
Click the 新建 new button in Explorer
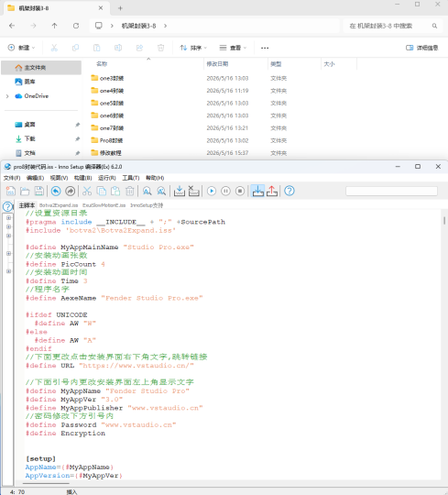pyautogui.click(x=21, y=48)
